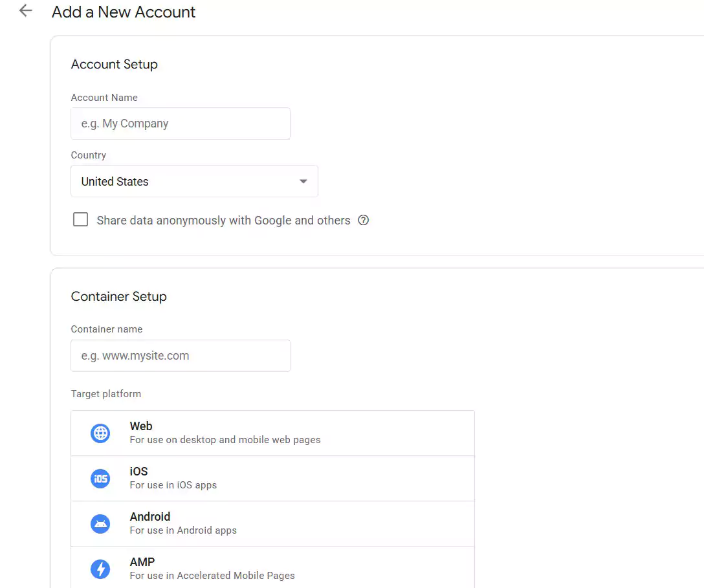Screen dimensions: 704x588
Task: Click the Container Setup heading
Action: pyautogui.click(x=119, y=296)
